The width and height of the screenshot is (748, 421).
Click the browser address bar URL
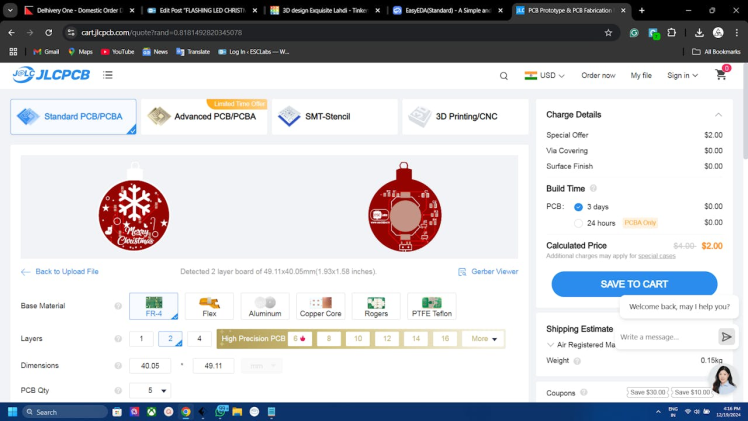tap(162, 32)
